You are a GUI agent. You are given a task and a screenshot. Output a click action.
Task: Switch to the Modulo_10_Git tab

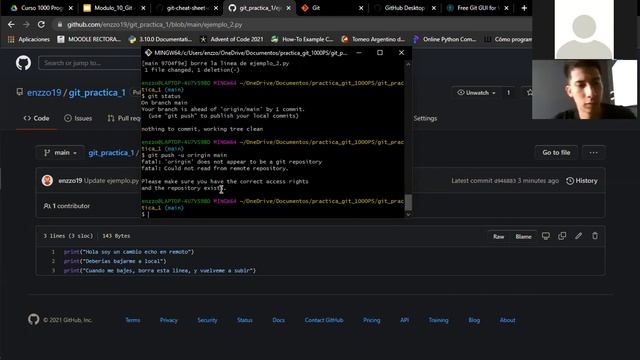[109, 8]
